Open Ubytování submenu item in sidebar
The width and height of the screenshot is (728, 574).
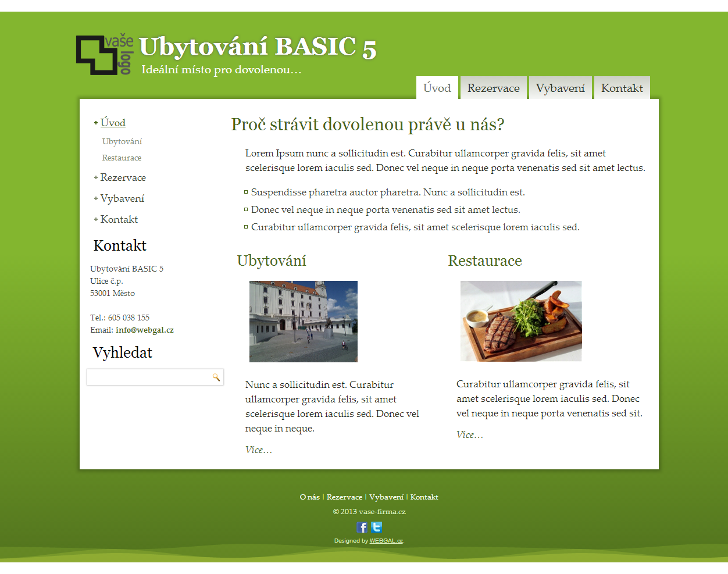point(122,141)
